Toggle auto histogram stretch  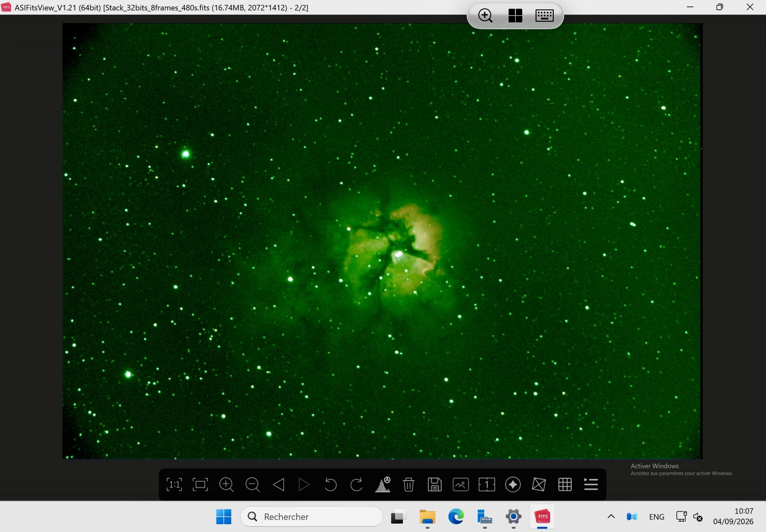382,484
